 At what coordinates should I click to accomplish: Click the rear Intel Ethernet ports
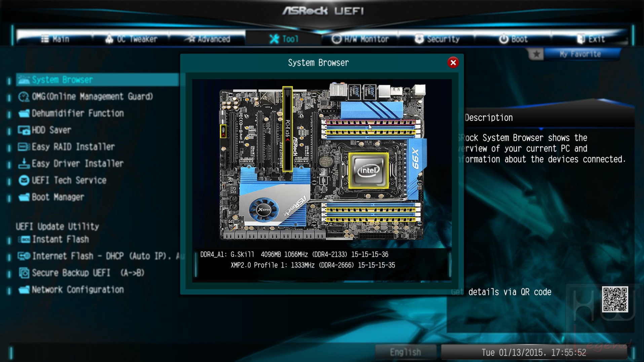click(362, 92)
